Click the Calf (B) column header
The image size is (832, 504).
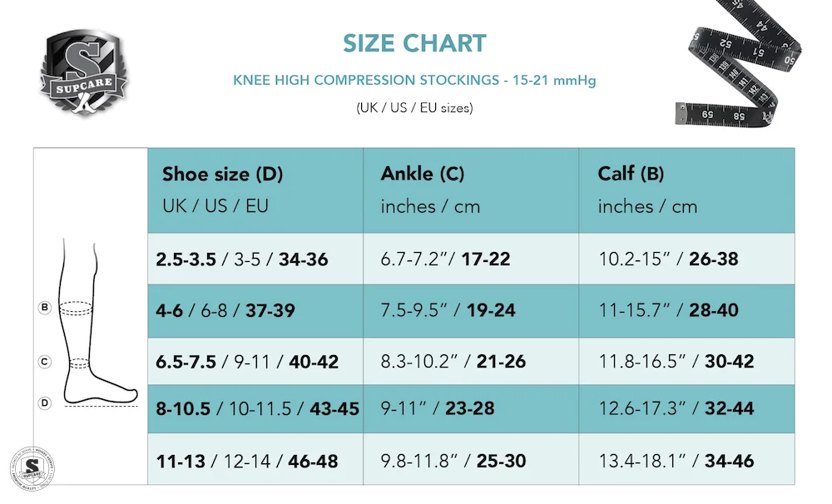coord(631,174)
